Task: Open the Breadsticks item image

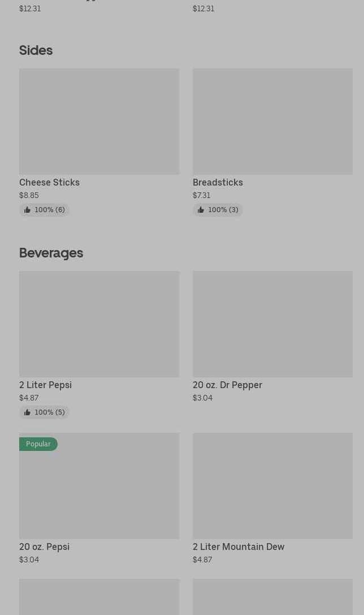Action: pyautogui.click(x=272, y=121)
